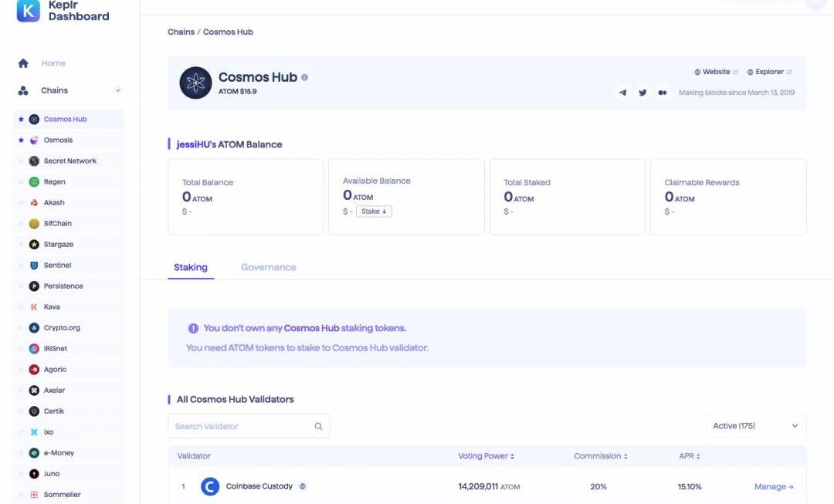Open the Explorer link
This screenshot has width=834, height=504.
pyautogui.click(x=769, y=72)
